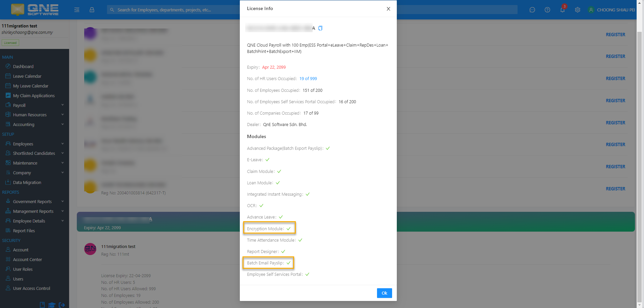
Task: Expand Employee Details arrow
Action: pyautogui.click(x=63, y=221)
